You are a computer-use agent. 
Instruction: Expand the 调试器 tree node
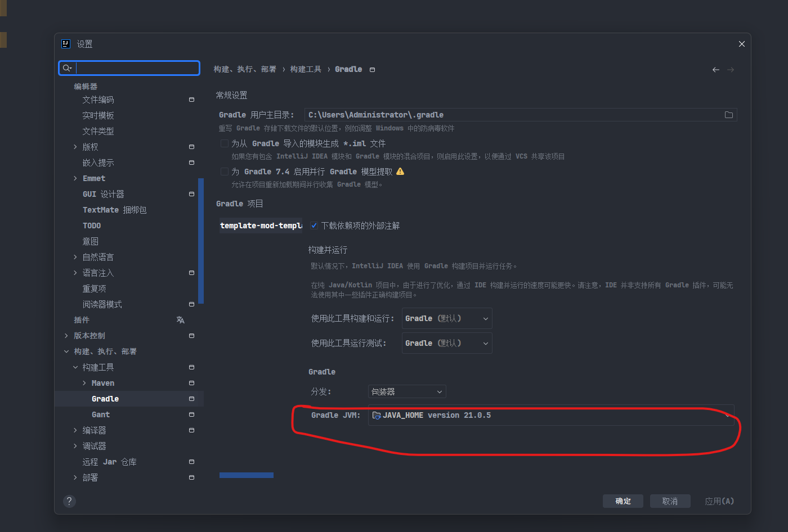75,446
